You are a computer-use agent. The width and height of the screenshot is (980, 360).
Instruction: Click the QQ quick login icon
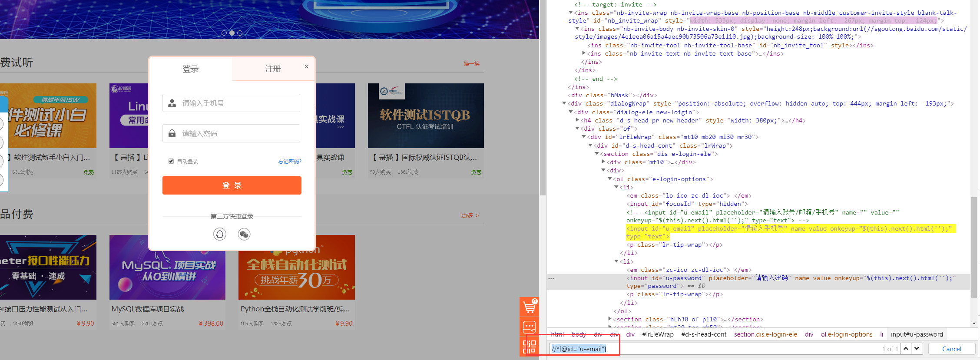tap(220, 234)
